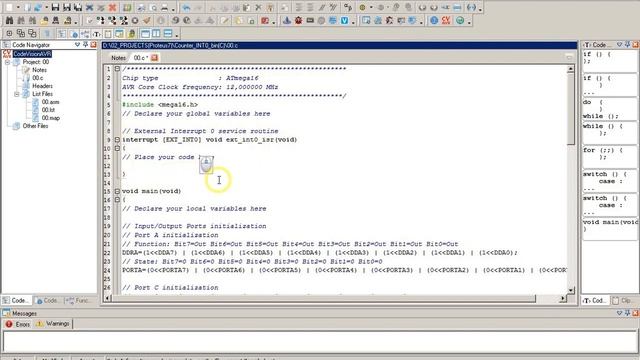Open the dropdown arrow beside New File icon
The height and width of the screenshot is (360, 640).
point(18,7)
